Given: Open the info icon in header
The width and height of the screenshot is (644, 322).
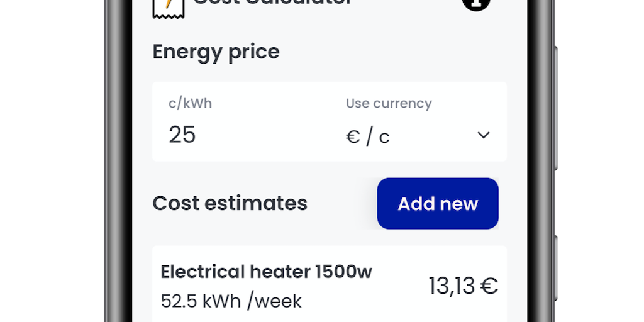Looking at the screenshot, I should tap(476, 4).
